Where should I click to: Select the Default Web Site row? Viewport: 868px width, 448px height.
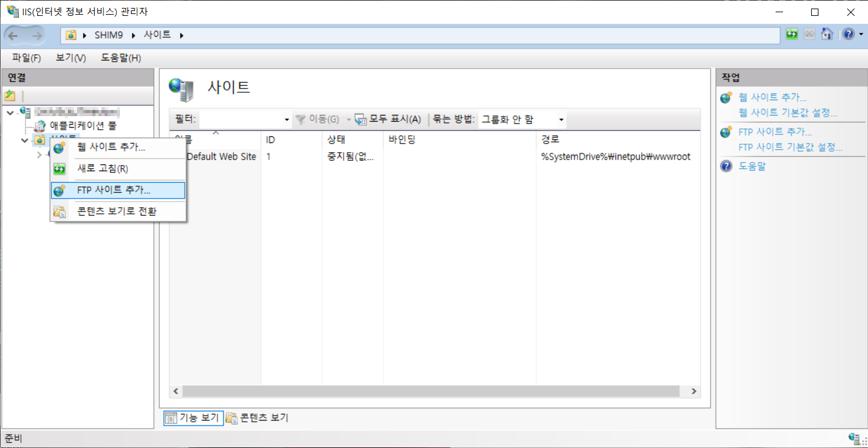(221, 157)
